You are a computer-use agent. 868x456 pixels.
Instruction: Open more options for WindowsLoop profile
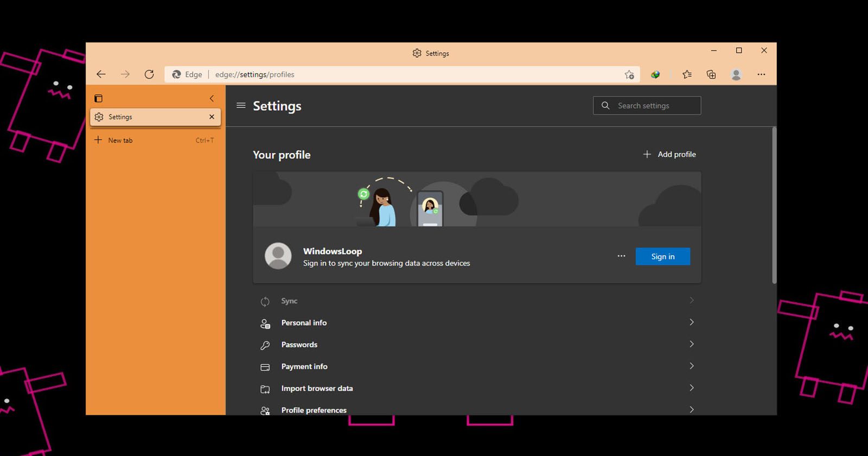[x=621, y=256]
